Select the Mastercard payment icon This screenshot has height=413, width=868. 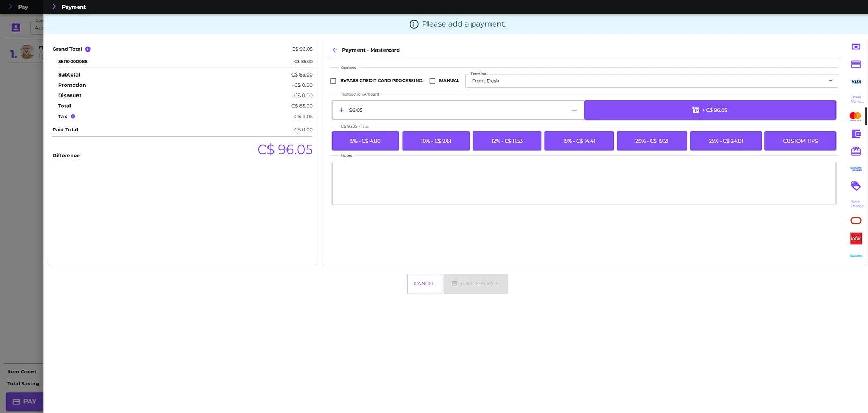(x=856, y=116)
